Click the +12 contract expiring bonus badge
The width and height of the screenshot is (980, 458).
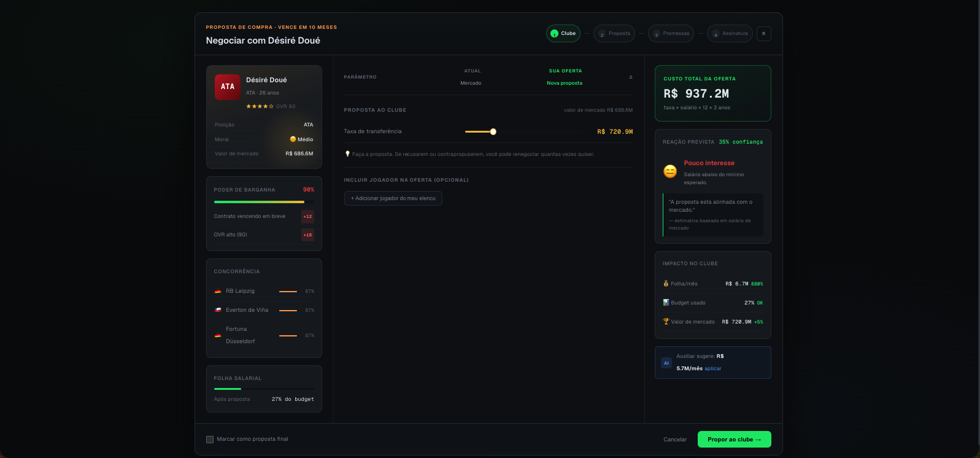tap(307, 216)
